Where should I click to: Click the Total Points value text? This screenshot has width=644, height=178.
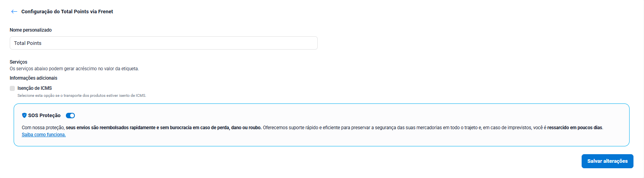point(28,43)
